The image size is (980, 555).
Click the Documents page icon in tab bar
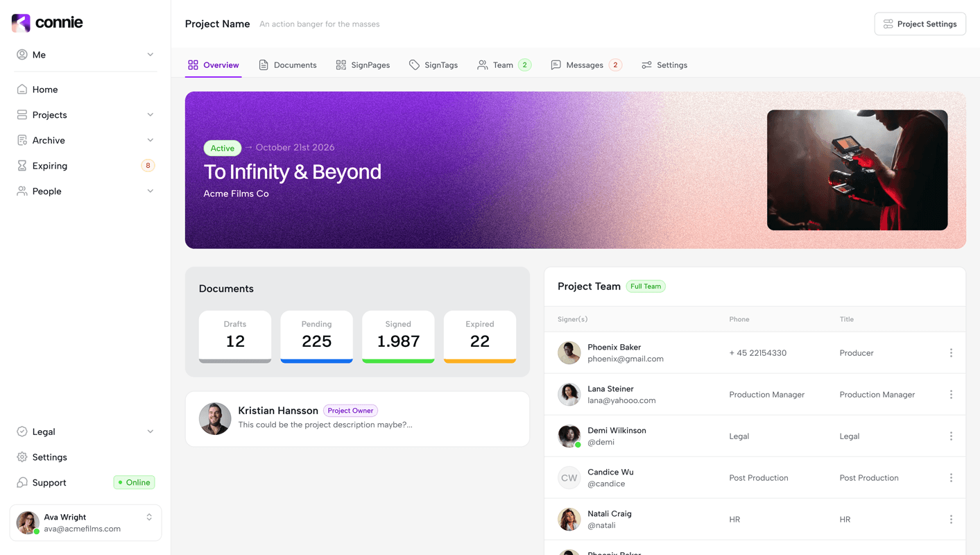tap(264, 65)
